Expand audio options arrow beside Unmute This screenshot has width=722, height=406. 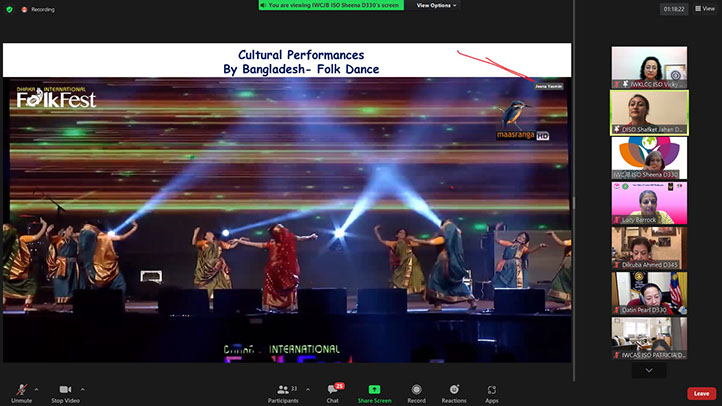(37, 389)
